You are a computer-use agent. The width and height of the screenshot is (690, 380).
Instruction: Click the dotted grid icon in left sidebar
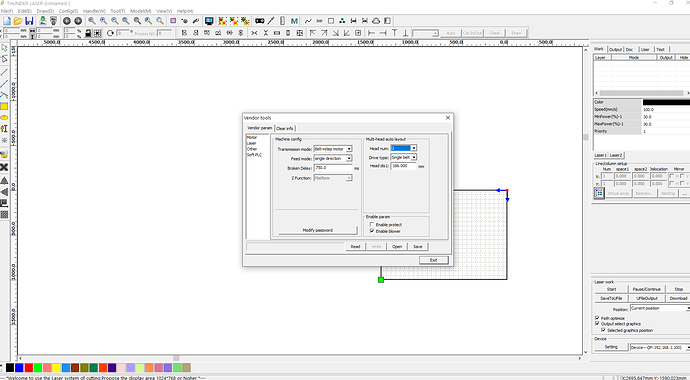[4, 215]
